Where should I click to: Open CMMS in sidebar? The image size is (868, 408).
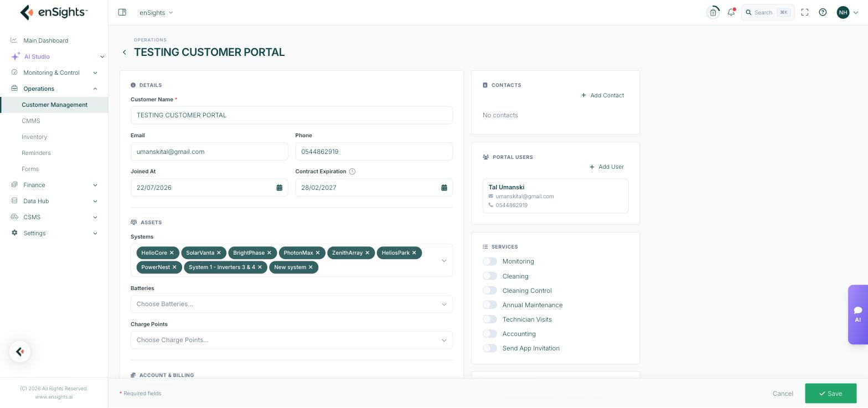coord(31,121)
